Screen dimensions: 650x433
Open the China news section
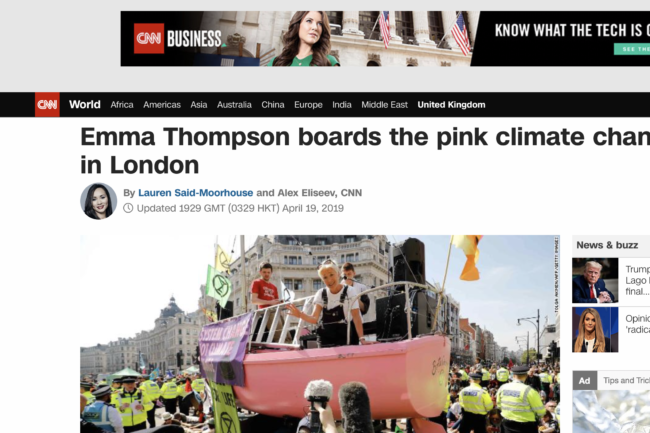(x=273, y=105)
